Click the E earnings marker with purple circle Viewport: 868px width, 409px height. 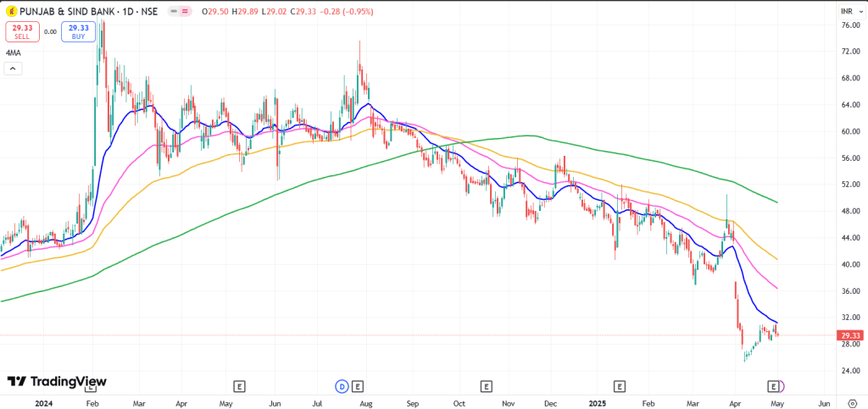[775, 386]
